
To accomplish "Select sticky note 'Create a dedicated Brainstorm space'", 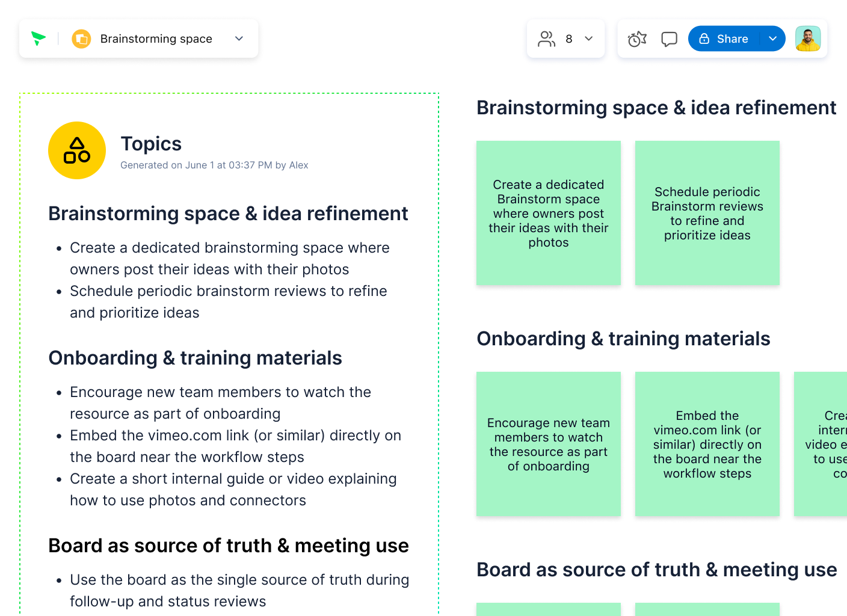I will click(x=549, y=213).
